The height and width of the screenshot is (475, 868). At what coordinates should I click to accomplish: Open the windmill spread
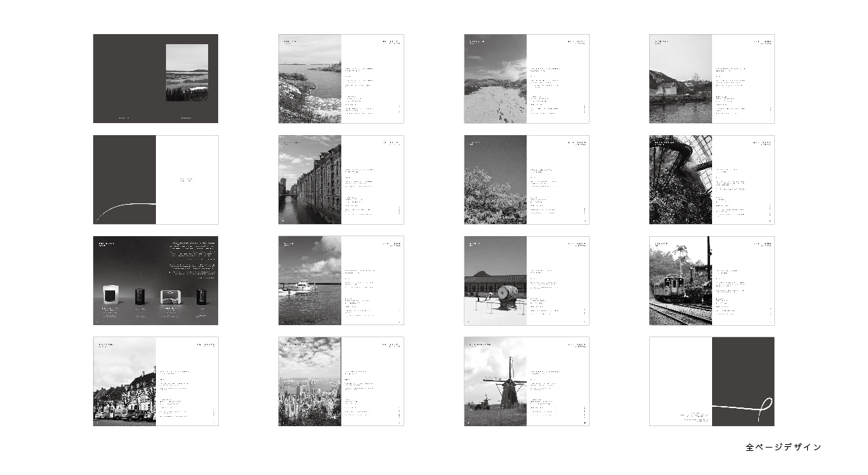tap(526, 381)
